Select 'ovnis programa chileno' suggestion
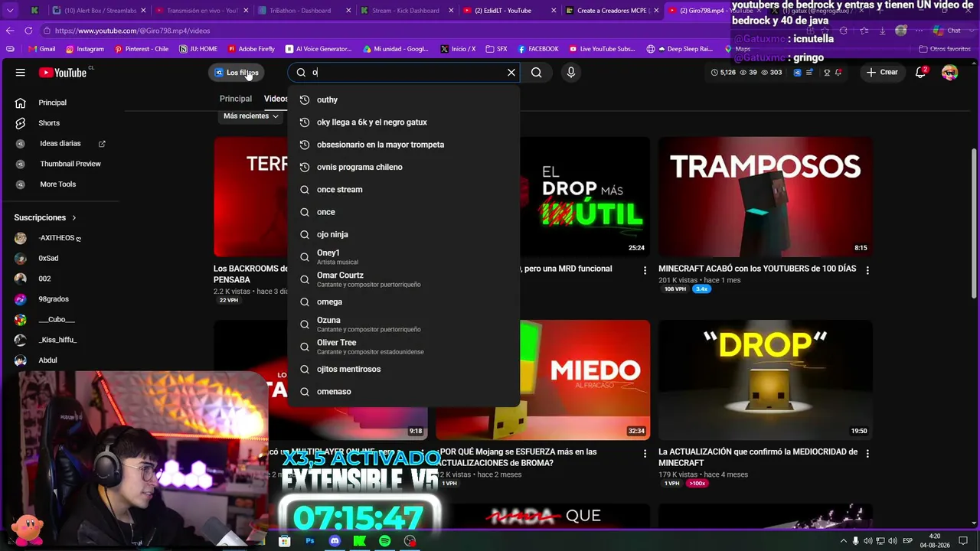 [403, 167]
